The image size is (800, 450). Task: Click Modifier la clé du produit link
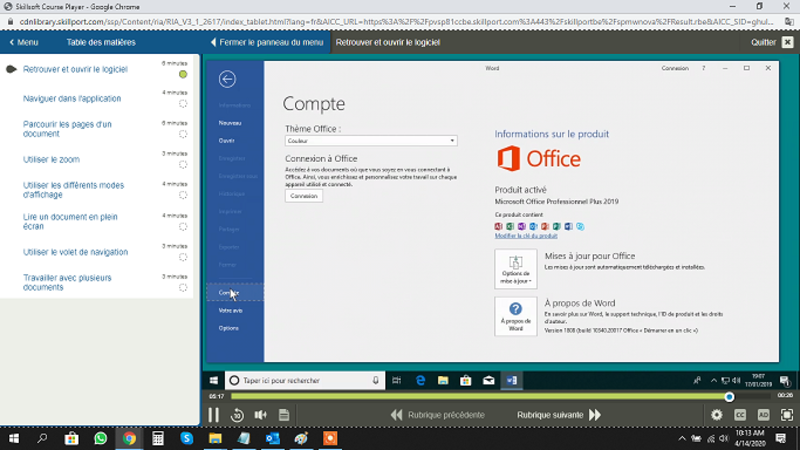[x=526, y=236]
